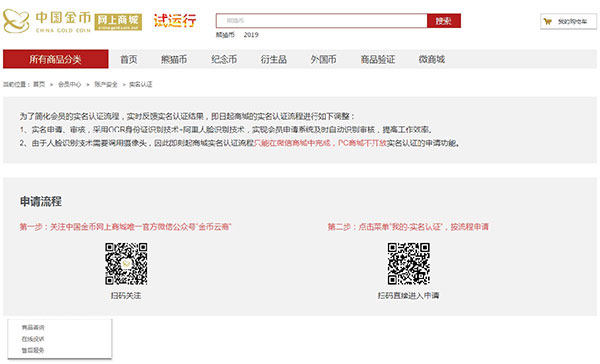Click the China Gold Coin logo
The image size is (600, 364).
pyautogui.click(x=47, y=21)
